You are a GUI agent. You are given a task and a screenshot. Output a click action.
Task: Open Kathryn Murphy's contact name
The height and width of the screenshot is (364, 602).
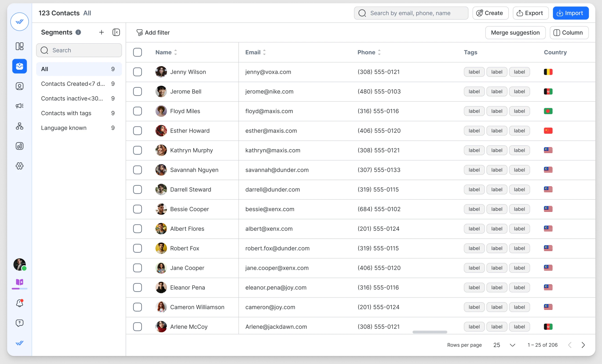(191, 150)
